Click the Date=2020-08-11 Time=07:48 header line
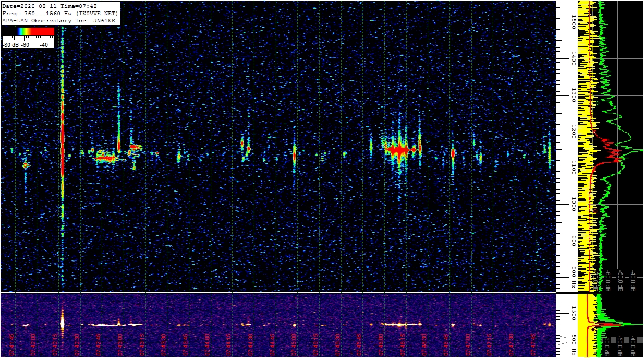This screenshot has width=644, height=358. pos(50,5)
